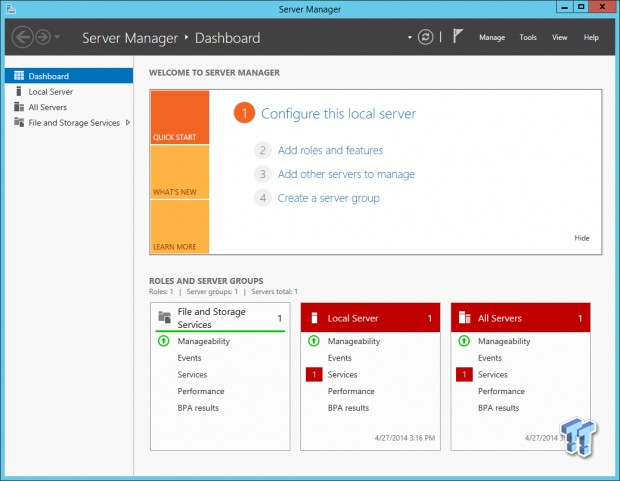Viewport: 620px width, 481px height.
Task: Hide the welcome tile
Action: [582, 238]
